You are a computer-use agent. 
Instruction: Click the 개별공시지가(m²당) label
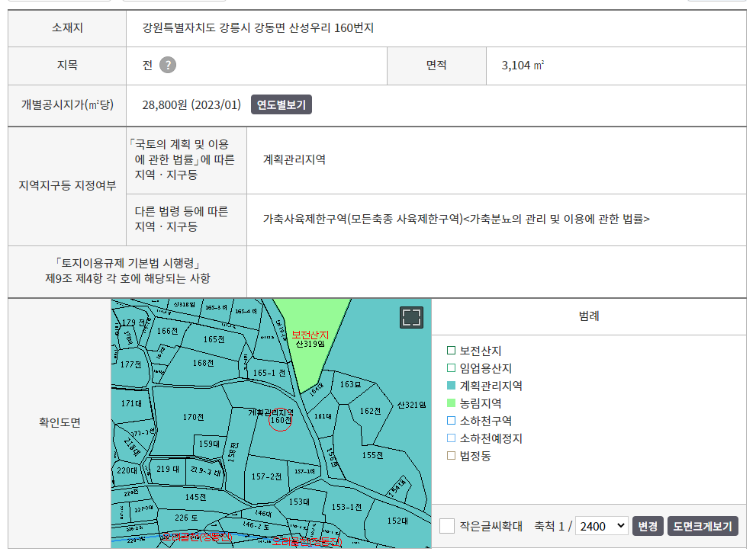67,104
